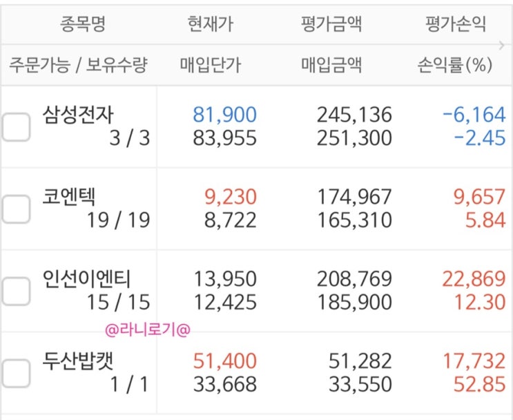Click 삼성전자 current price 81,900
The height and width of the screenshot is (420, 513).
(x=224, y=114)
